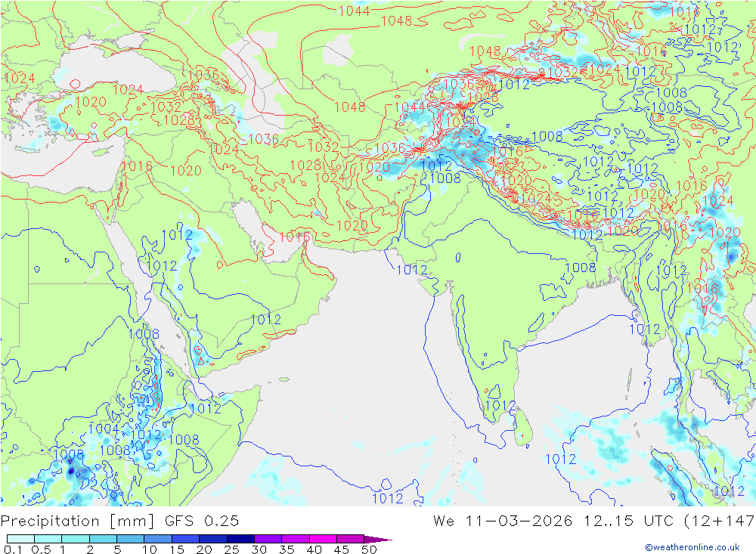756x554 pixels.
Task: Select the 45–50 mm legend swatch
Action: coord(351,539)
